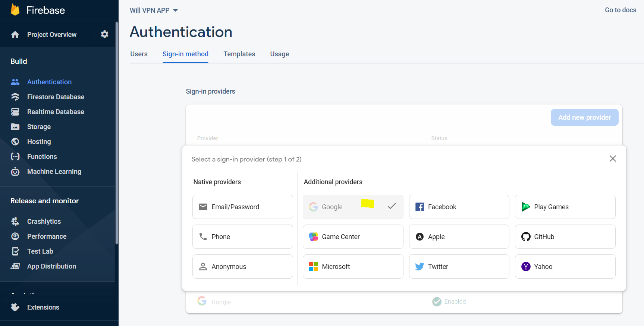Viewport: 644px width, 326px height.
Task: Open Authentication in the sidebar
Action: coord(49,82)
